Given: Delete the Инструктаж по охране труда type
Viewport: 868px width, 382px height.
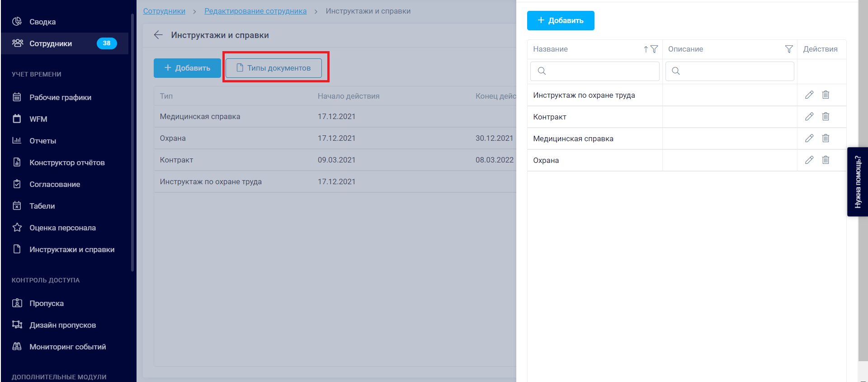Looking at the screenshot, I should 826,95.
